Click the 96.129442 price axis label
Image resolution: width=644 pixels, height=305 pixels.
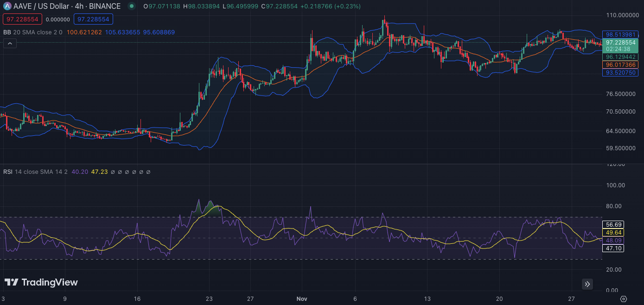pyautogui.click(x=620, y=57)
